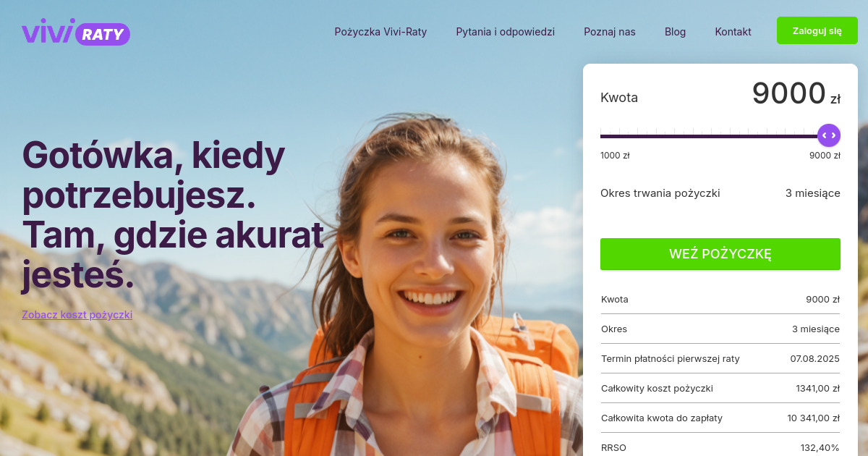This screenshot has width=868, height=456.
Task: Click the WEŹ POŻYCZKĘ button
Action: coord(720,254)
